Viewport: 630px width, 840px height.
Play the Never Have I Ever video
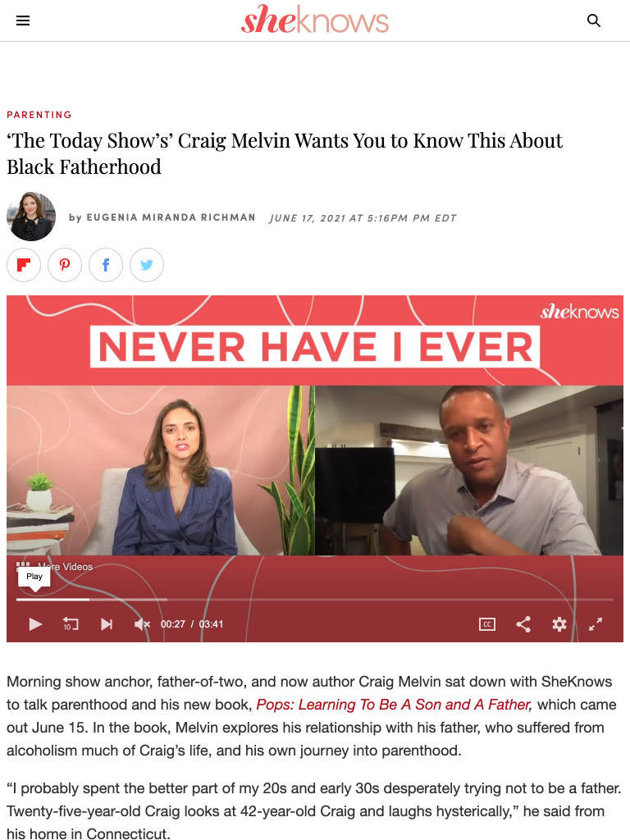coord(35,624)
